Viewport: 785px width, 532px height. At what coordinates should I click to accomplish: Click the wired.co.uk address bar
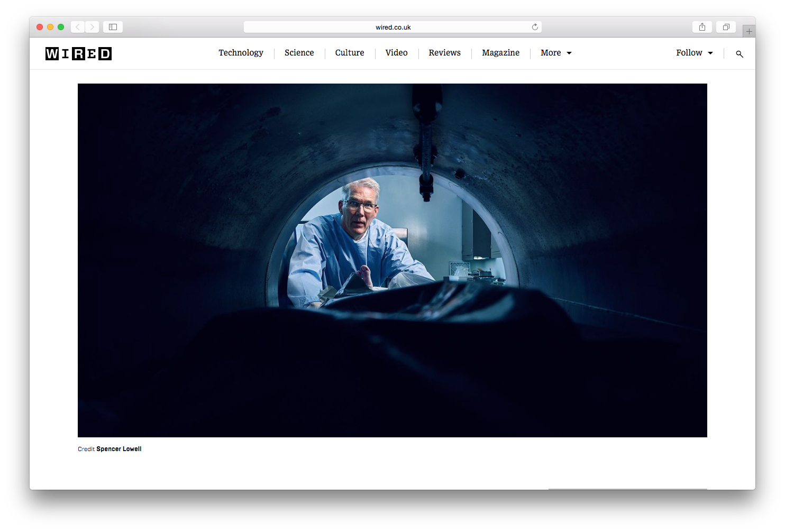(392, 27)
